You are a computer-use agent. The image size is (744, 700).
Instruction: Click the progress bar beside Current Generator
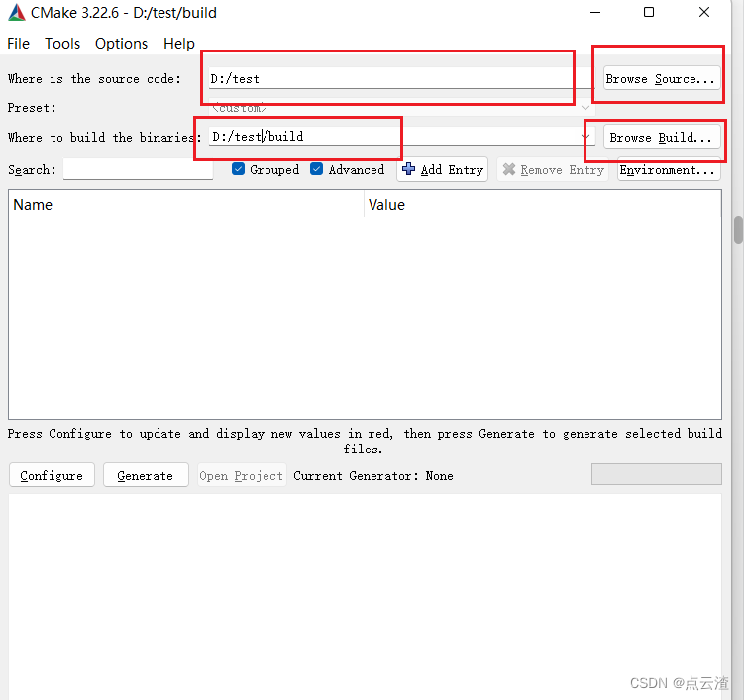click(x=656, y=474)
